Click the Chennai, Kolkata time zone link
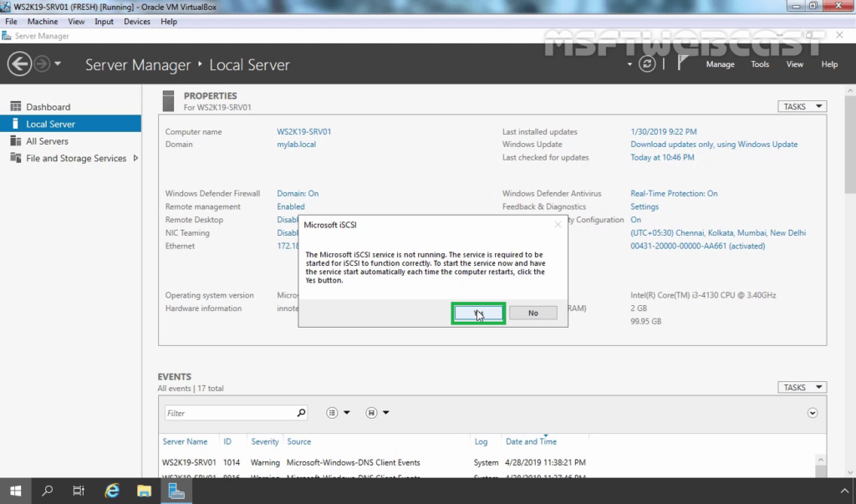 [718, 232]
